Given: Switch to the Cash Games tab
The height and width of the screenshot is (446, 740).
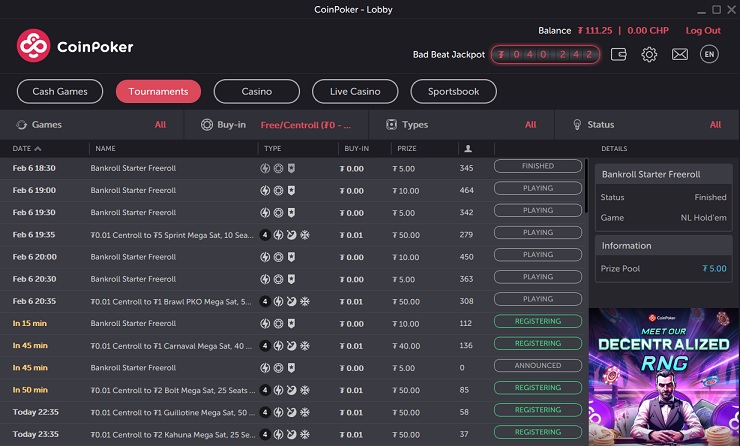Looking at the screenshot, I should click(x=60, y=91).
